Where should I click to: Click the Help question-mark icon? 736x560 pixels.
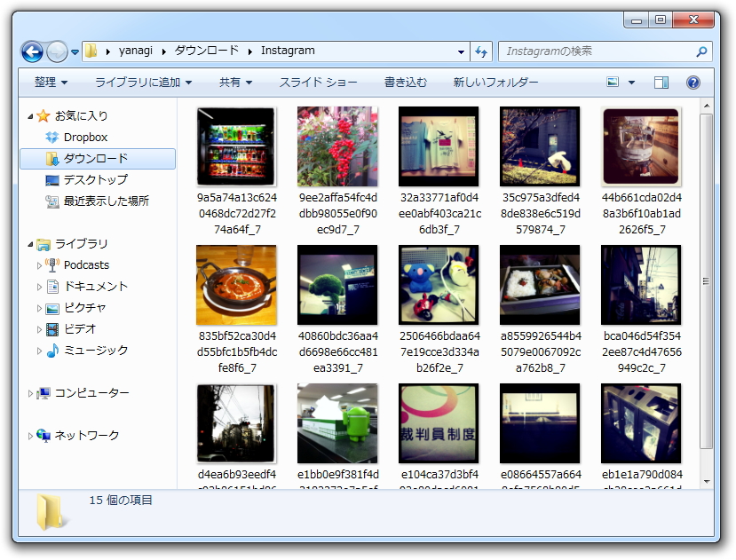(693, 83)
